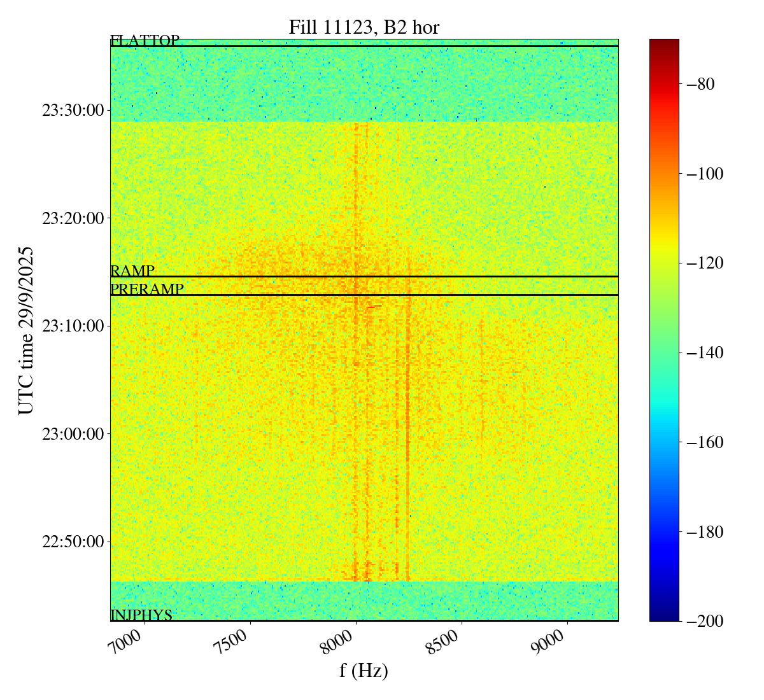This screenshot has width=764, height=700.
Task: Click the "f (Hz)" x-axis label
Action: point(364,671)
